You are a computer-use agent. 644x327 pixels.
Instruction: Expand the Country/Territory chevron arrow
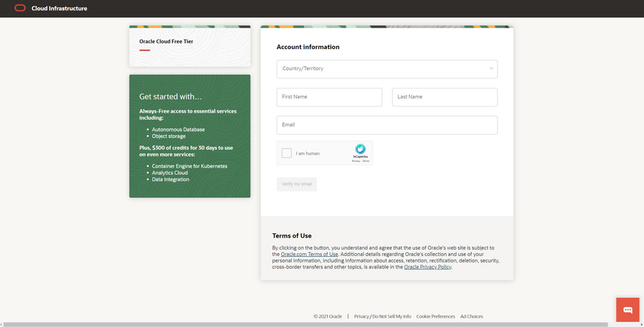491,69
